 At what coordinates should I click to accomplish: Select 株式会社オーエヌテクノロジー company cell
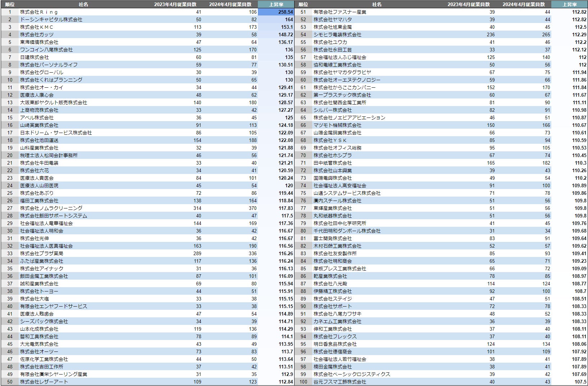[347, 80]
